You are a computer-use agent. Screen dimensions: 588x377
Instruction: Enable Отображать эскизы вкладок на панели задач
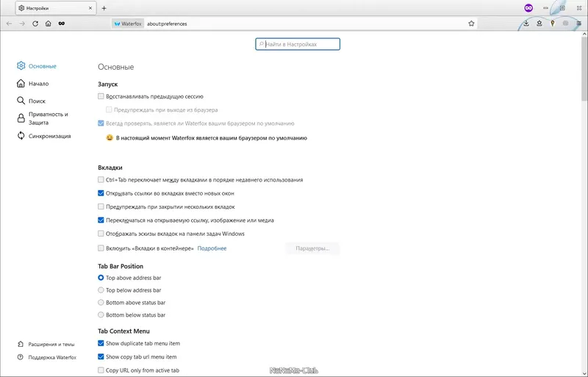[101, 234]
